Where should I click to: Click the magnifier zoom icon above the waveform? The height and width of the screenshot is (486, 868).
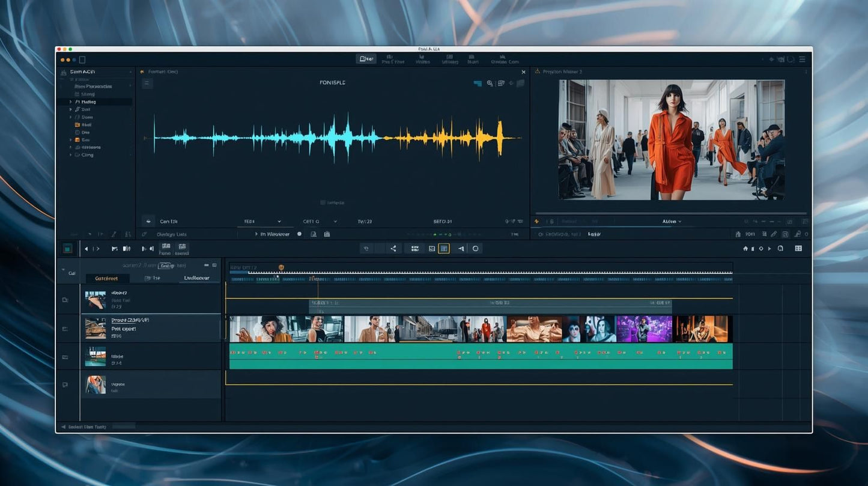pos(490,84)
